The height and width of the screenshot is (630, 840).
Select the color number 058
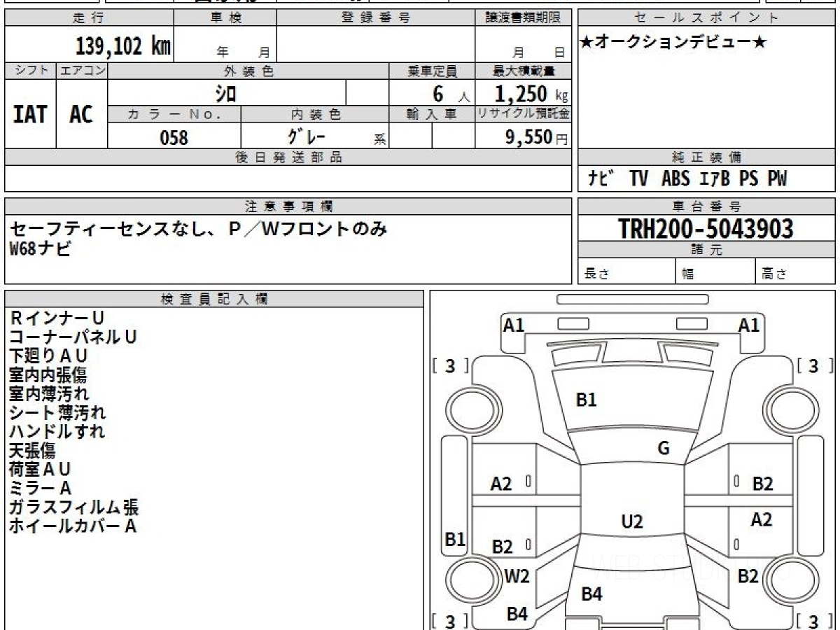tap(174, 137)
